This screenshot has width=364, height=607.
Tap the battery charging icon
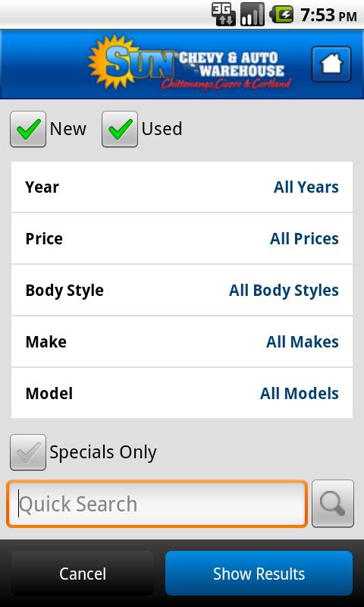point(281,14)
